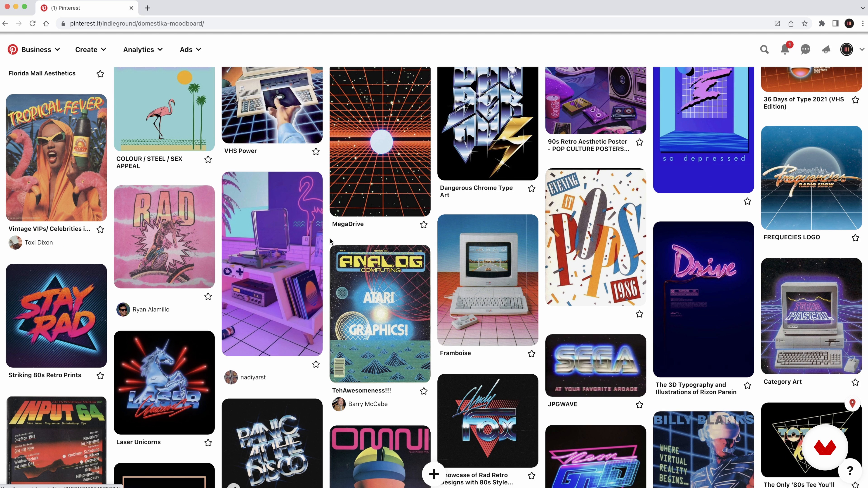The image size is (868, 488).
Task: Open the question mark help button
Action: tap(850, 470)
